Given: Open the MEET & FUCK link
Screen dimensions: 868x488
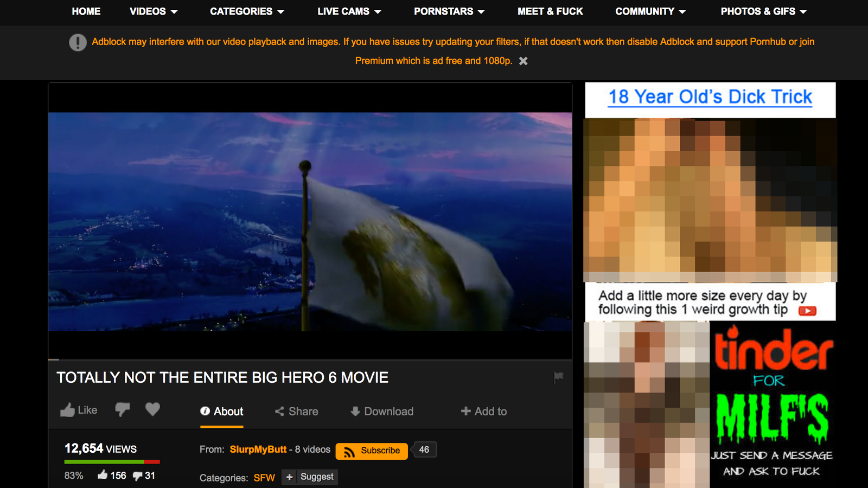Looking at the screenshot, I should pyautogui.click(x=550, y=11).
